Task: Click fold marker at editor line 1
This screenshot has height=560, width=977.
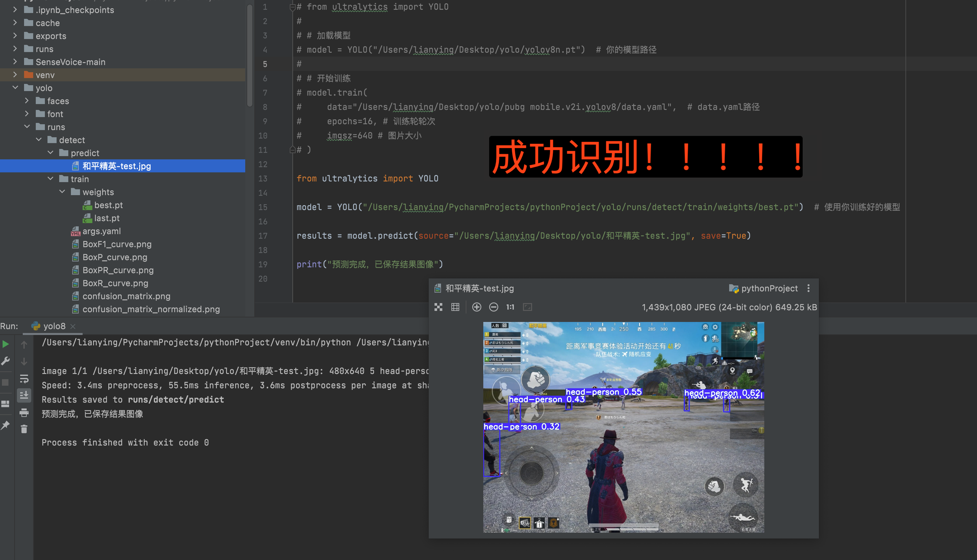Action: (x=292, y=7)
